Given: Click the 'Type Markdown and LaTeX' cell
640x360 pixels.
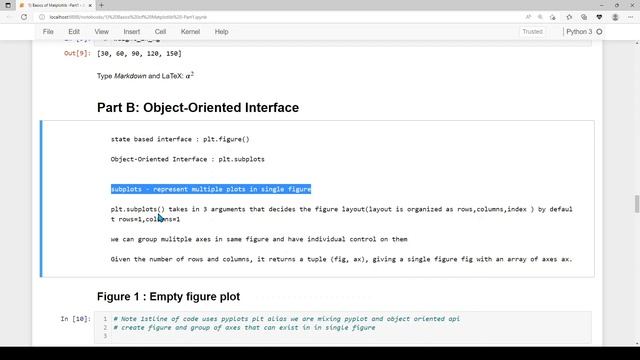Looking at the screenshot, I should pos(145,76).
